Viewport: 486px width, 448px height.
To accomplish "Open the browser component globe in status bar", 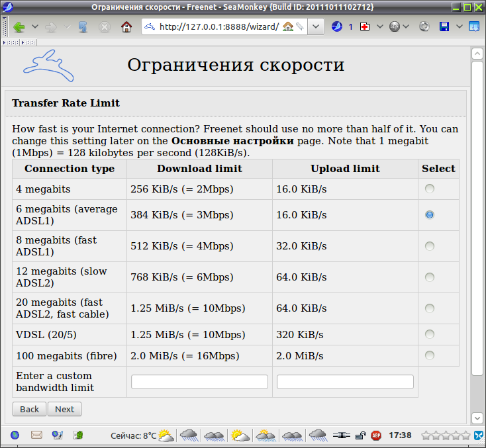I will click(15, 435).
